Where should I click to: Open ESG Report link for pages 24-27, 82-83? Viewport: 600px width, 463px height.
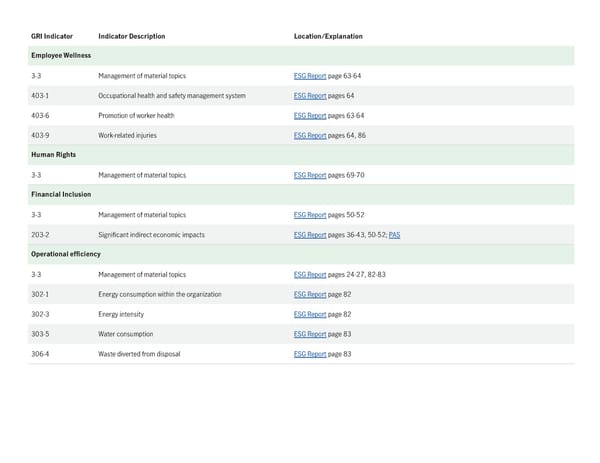pos(310,274)
